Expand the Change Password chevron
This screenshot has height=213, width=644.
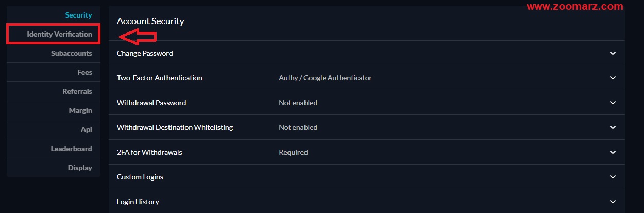click(x=613, y=53)
